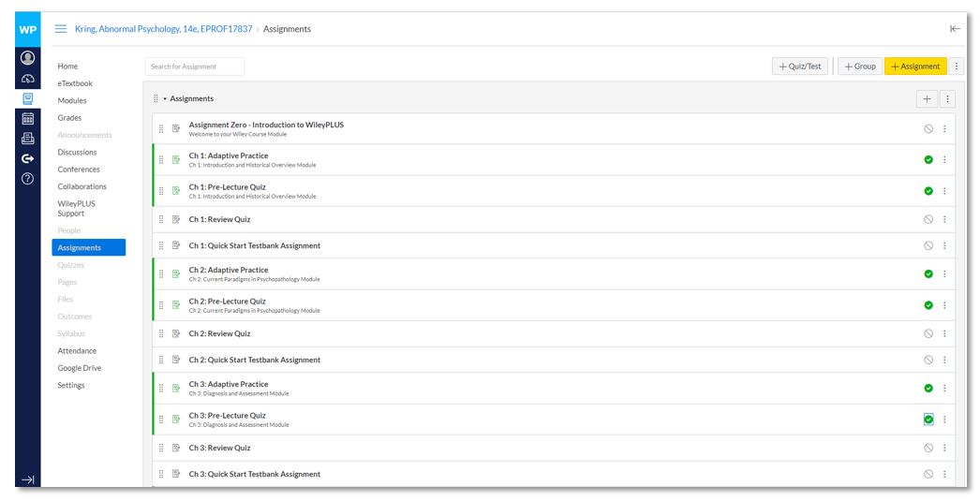The image size is (980, 501).
Task: Unpublish Ch 3: Pre-Lecture Quiz via green check
Action: pos(928,420)
